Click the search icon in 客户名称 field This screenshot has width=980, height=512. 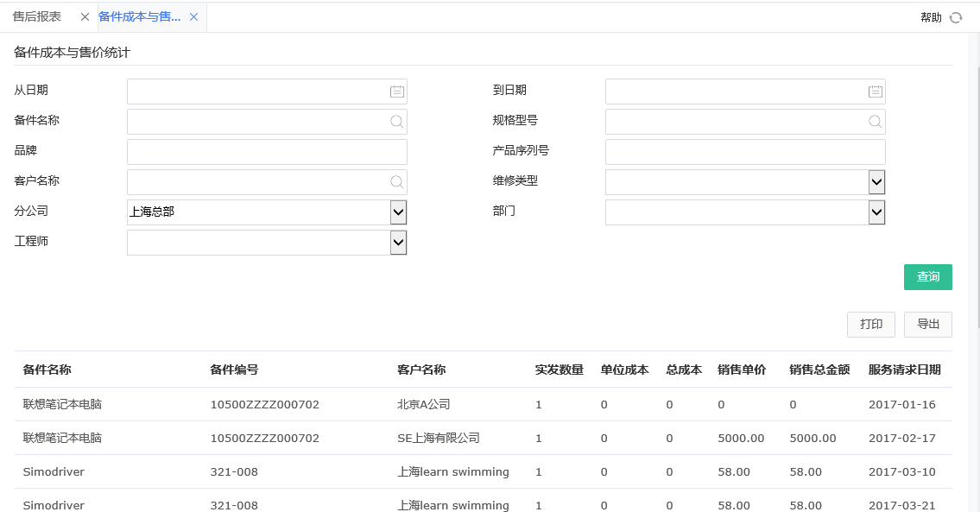pos(395,181)
